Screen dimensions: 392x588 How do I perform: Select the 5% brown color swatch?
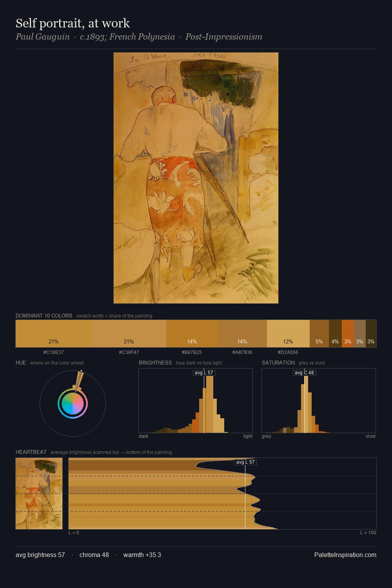click(319, 334)
